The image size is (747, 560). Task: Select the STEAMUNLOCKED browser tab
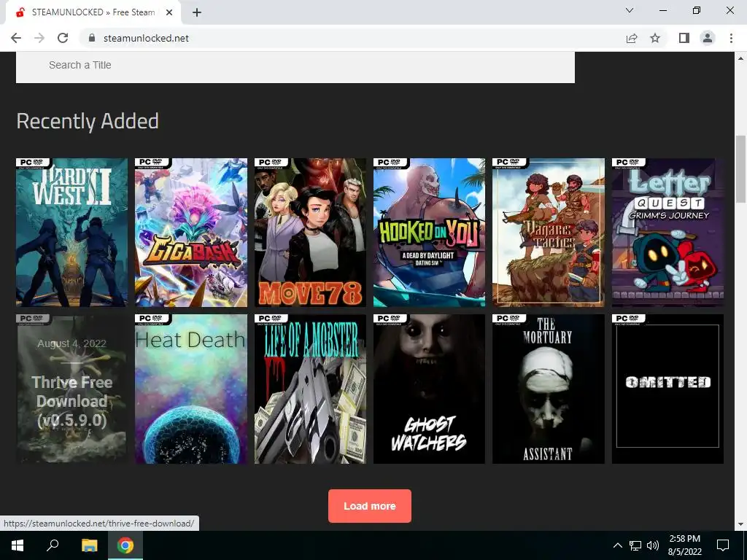point(93,13)
